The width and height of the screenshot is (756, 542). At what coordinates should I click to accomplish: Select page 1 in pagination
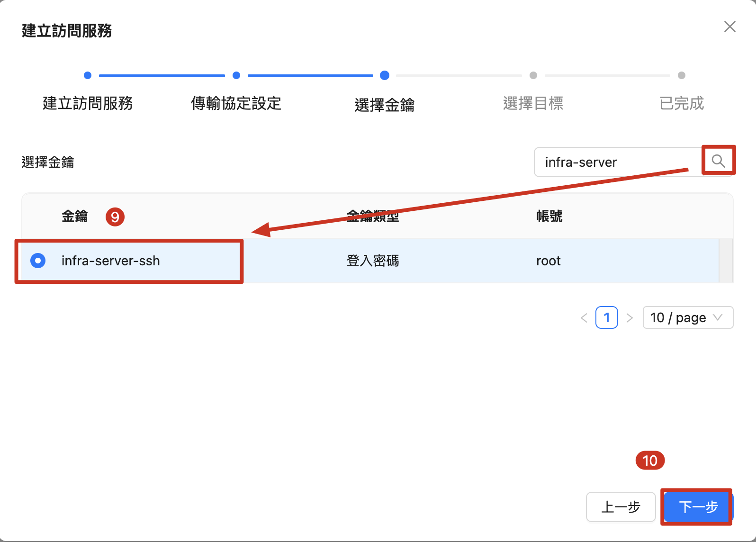(x=607, y=317)
